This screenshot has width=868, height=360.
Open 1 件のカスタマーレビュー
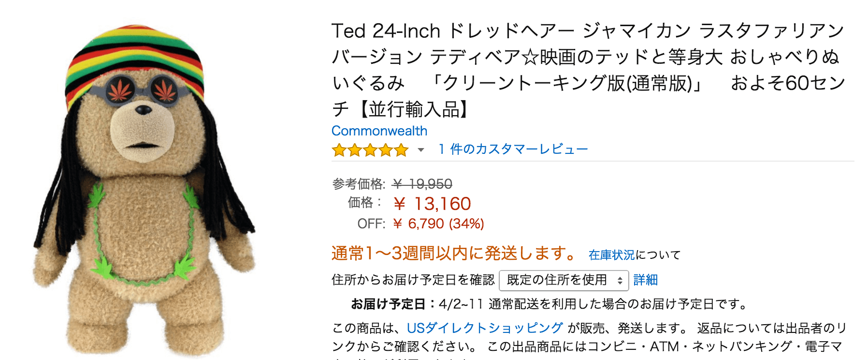510,149
